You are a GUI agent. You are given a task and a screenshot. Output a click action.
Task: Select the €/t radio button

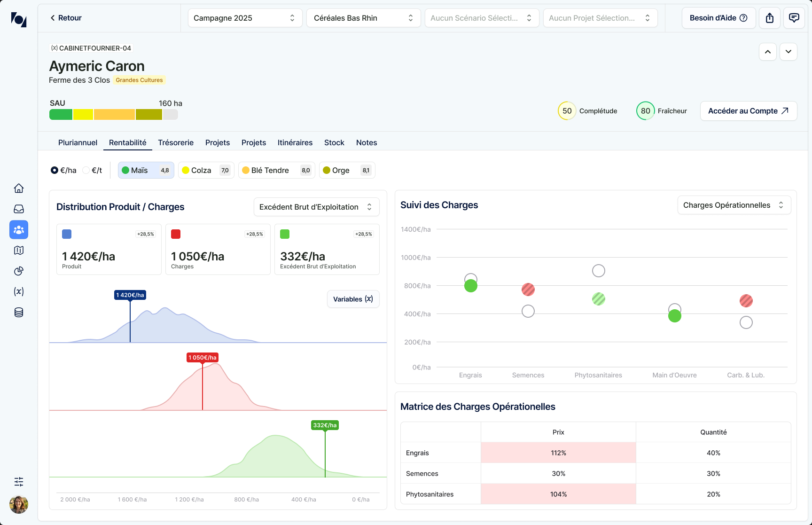tap(86, 170)
